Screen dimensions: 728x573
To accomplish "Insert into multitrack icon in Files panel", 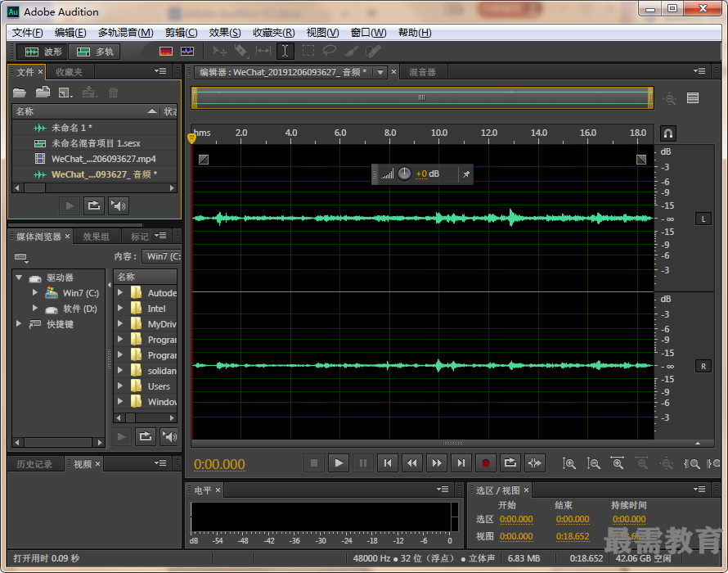I will (x=90, y=92).
